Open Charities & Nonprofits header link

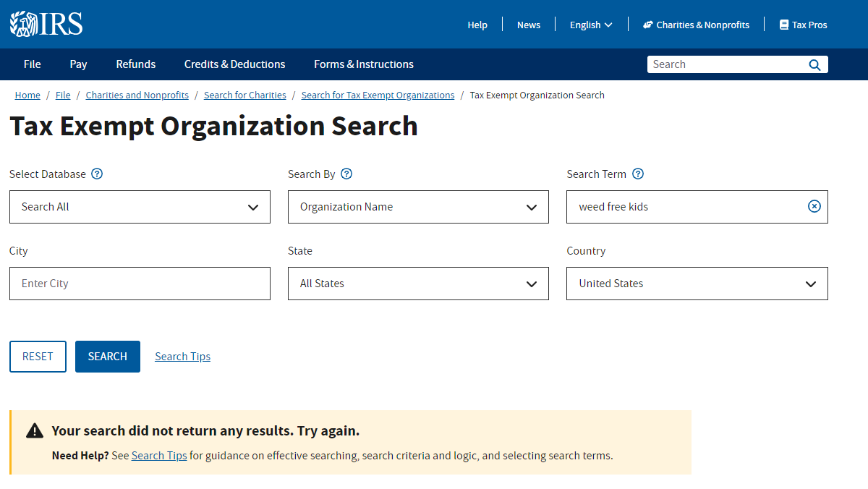pyautogui.click(x=696, y=25)
